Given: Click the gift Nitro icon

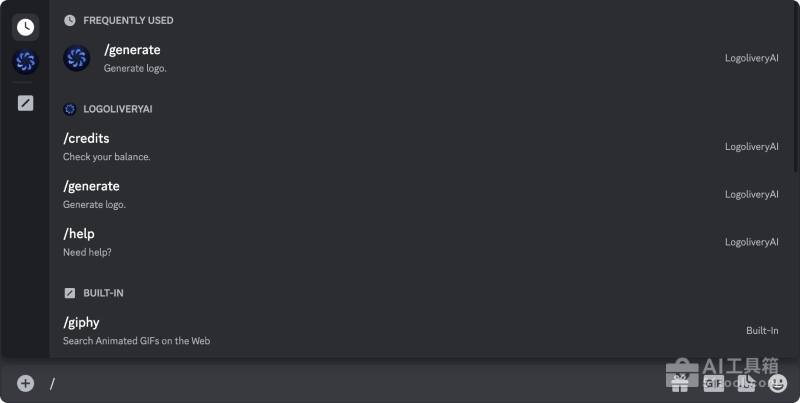Looking at the screenshot, I should click(680, 383).
